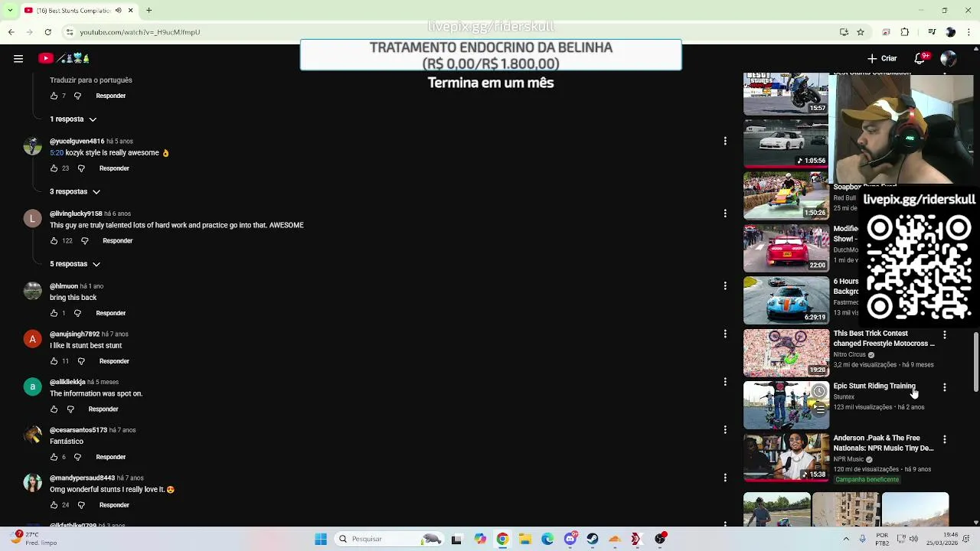Open options for Anderson .Paak Tiny Desk video
The width and height of the screenshot is (980, 551).
[x=945, y=439]
